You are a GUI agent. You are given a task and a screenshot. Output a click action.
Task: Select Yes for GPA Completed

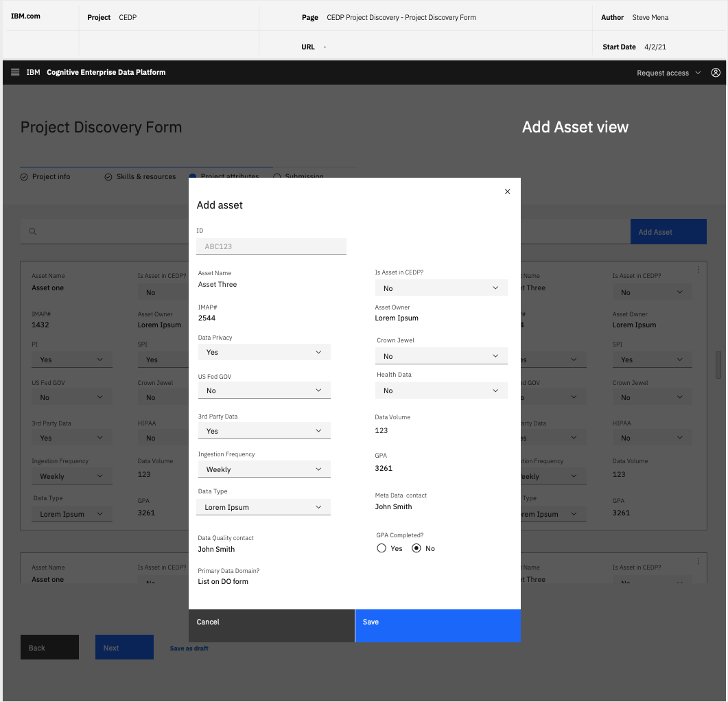coord(381,548)
